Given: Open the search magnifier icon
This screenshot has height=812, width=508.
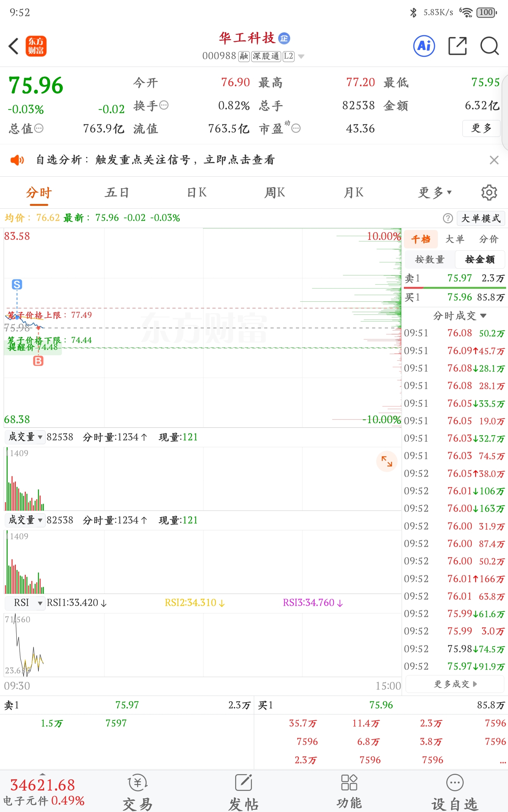Looking at the screenshot, I should [x=490, y=46].
